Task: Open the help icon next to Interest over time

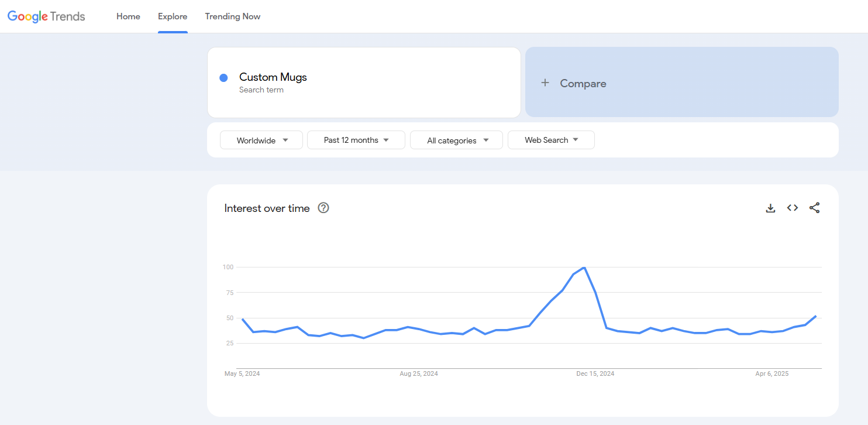Action: pos(323,208)
